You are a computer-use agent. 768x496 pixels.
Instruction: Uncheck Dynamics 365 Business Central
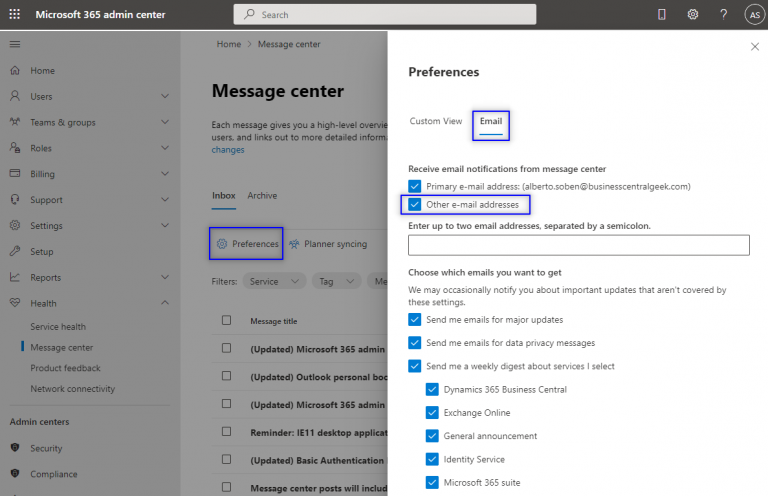432,389
